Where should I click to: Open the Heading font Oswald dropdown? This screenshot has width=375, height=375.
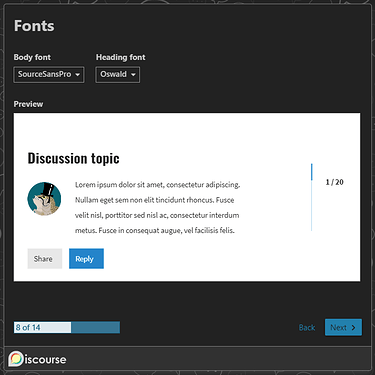click(118, 74)
